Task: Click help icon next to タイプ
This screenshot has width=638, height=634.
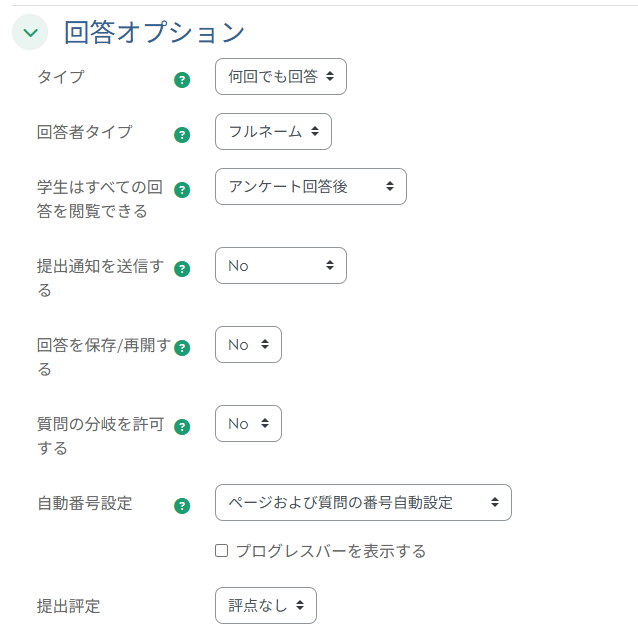Action: pyautogui.click(x=182, y=80)
